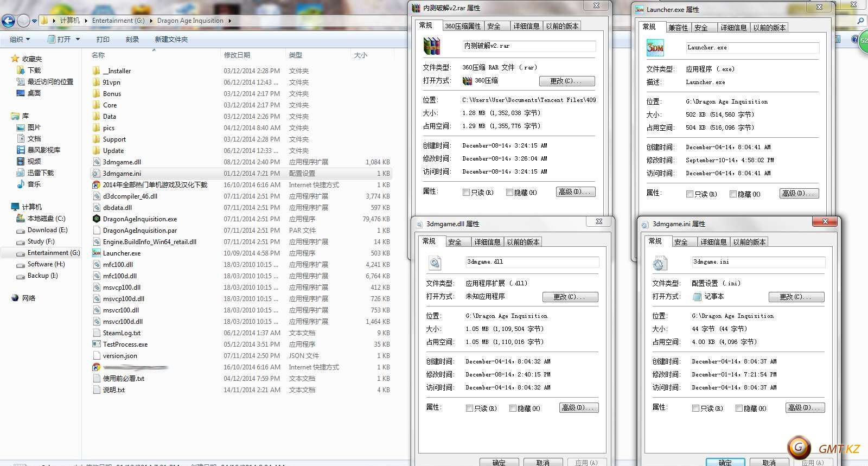Enable 只读 in the Launcher.exe dialog
This screenshot has width=868, height=466.
(x=690, y=194)
